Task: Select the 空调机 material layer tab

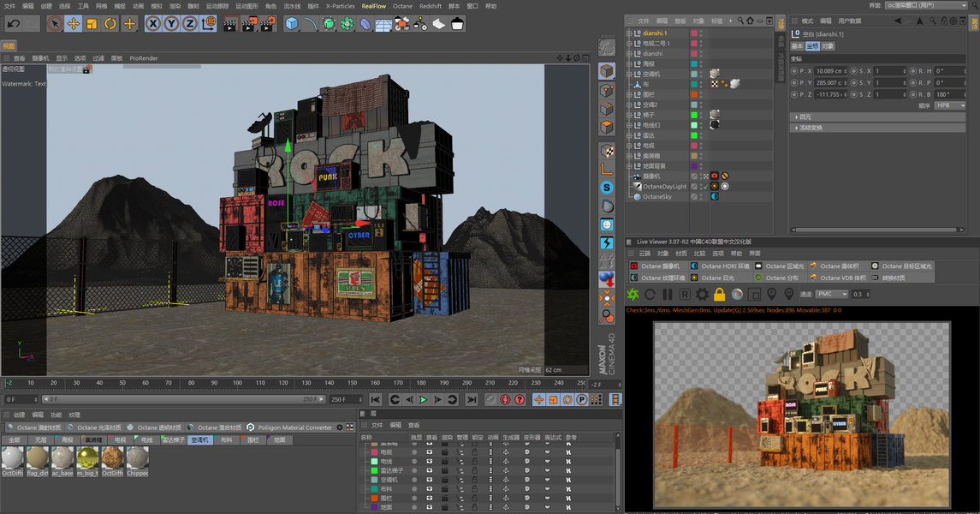Action: click(199, 439)
